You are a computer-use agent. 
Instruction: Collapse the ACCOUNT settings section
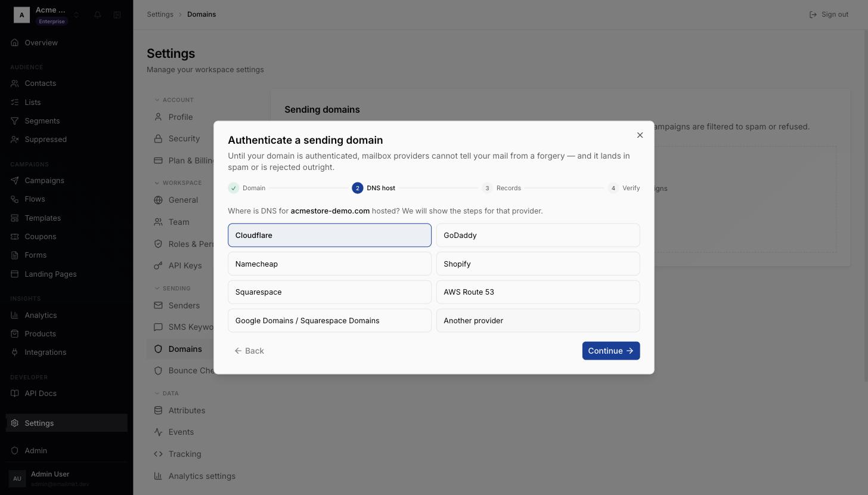coord(174,100)
